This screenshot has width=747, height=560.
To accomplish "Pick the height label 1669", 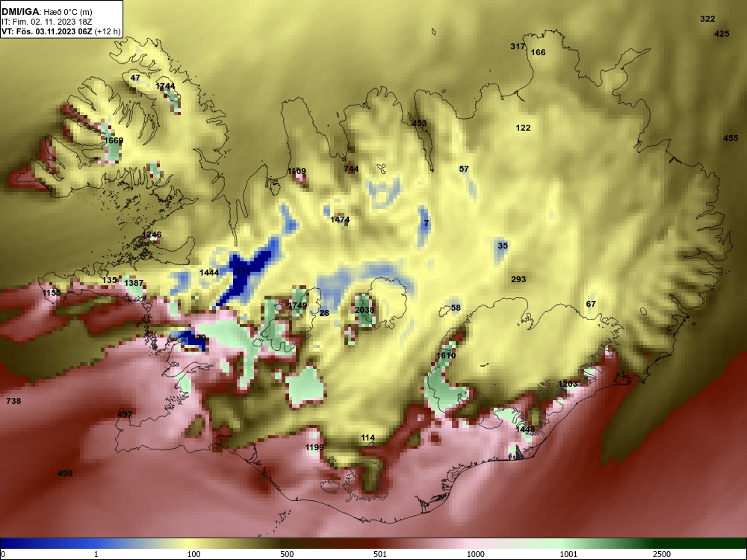I will point(114,140).
